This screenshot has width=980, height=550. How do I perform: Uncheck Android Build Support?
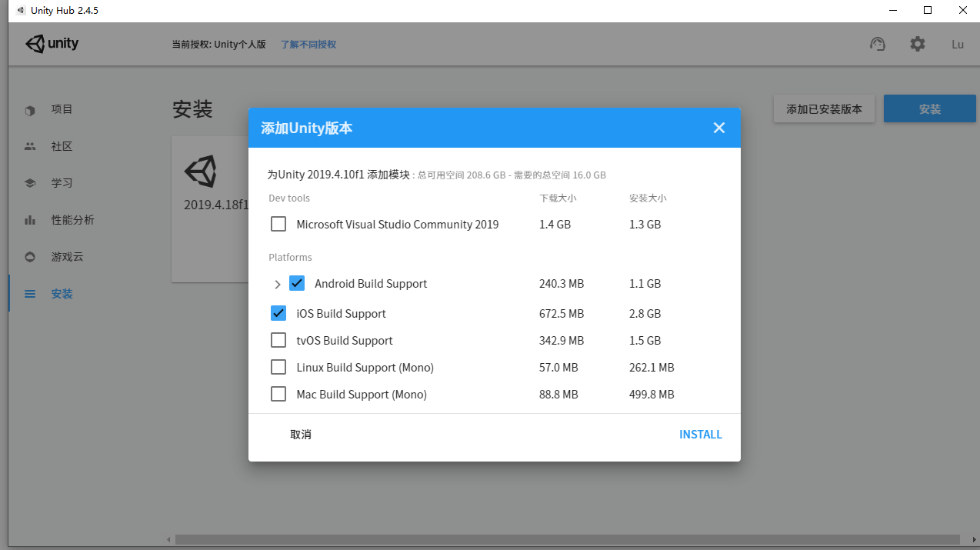pos(297,283)
